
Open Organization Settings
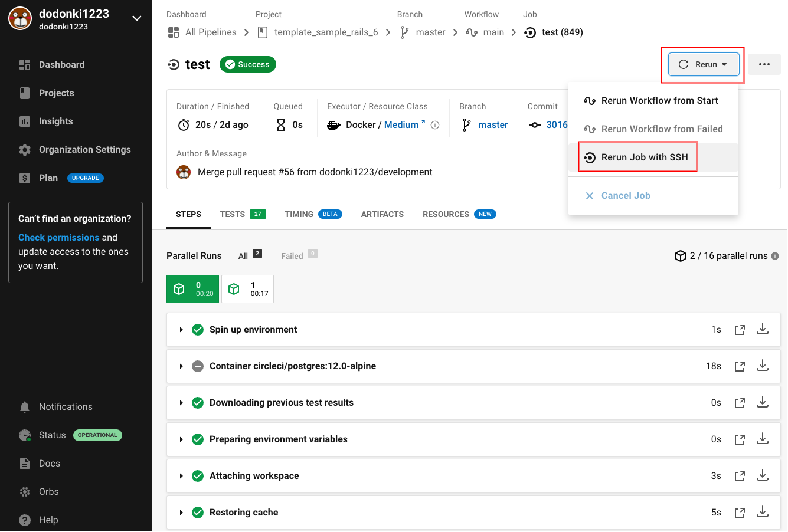click(75, 150)
